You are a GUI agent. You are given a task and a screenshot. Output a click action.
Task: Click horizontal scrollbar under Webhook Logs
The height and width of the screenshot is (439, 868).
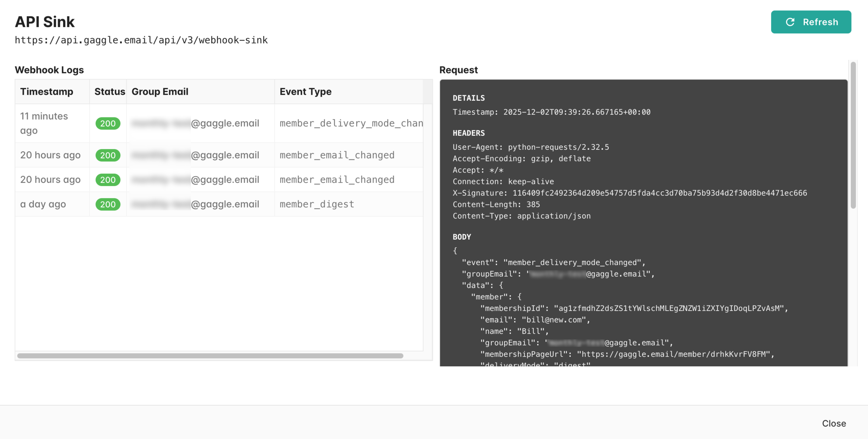pyautogui.click(x=210, y=356)
